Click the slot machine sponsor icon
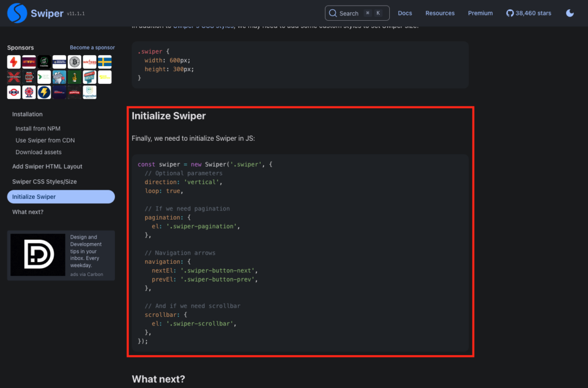Viewport: 588px width, 388px height. point(29,77)
